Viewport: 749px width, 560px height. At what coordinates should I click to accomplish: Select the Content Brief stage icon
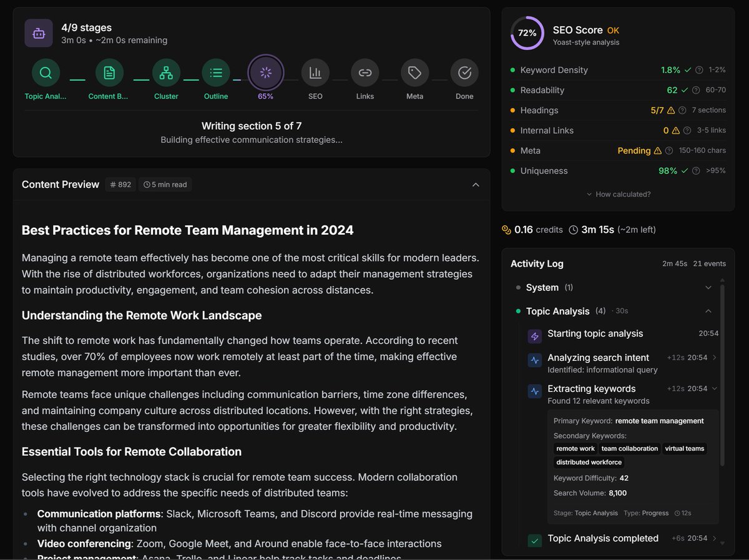click(x=109, y=72)
